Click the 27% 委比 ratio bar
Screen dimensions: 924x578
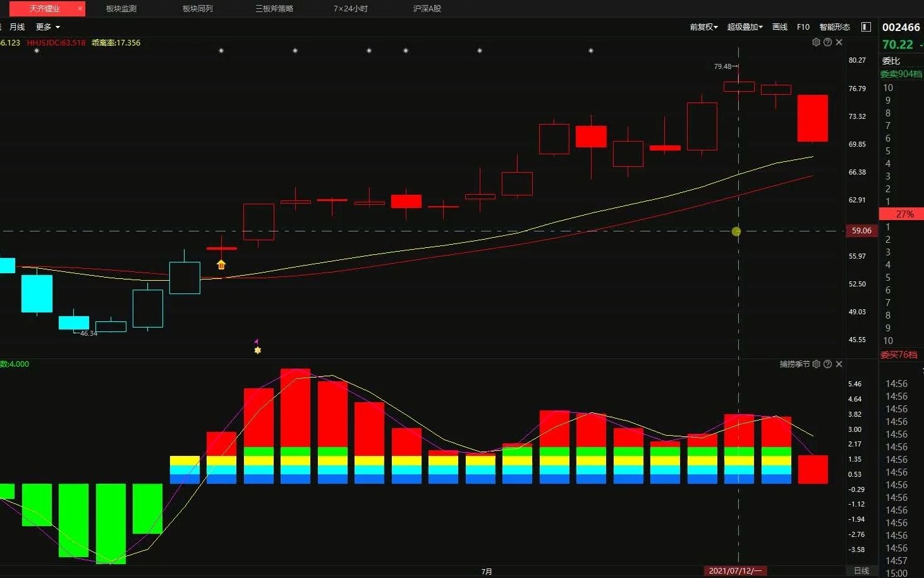[902, 214]
